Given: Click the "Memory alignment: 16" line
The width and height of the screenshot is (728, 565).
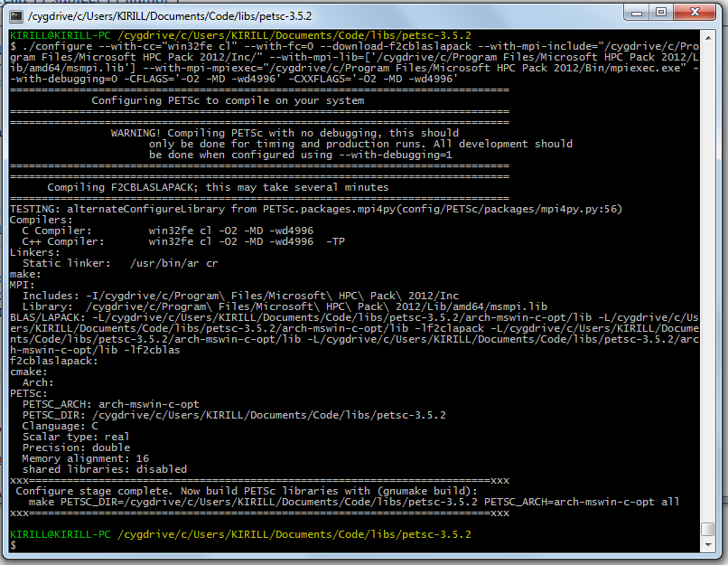Looking at the screenshot, I should tap(86, 458).
